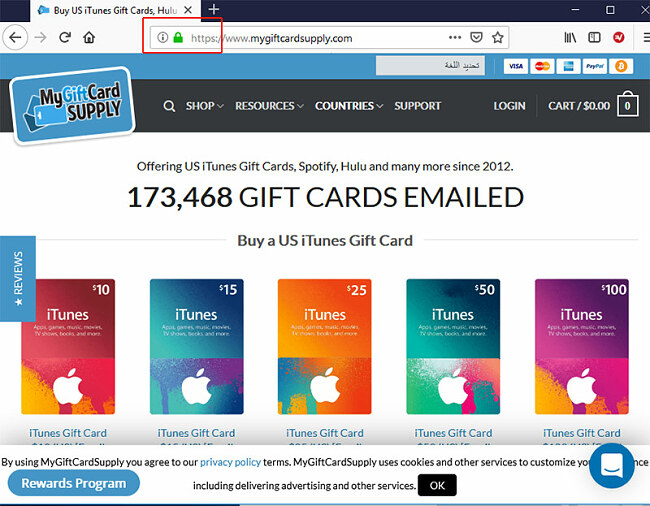
Task: Expand the RESOURCES menu
Action: [269, 106]
